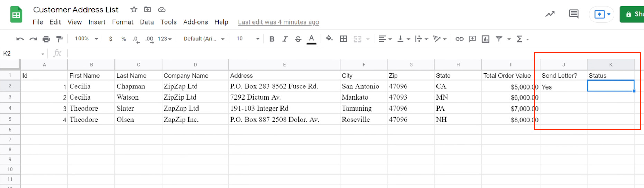Open the Borders menu icon

(343, 39)
